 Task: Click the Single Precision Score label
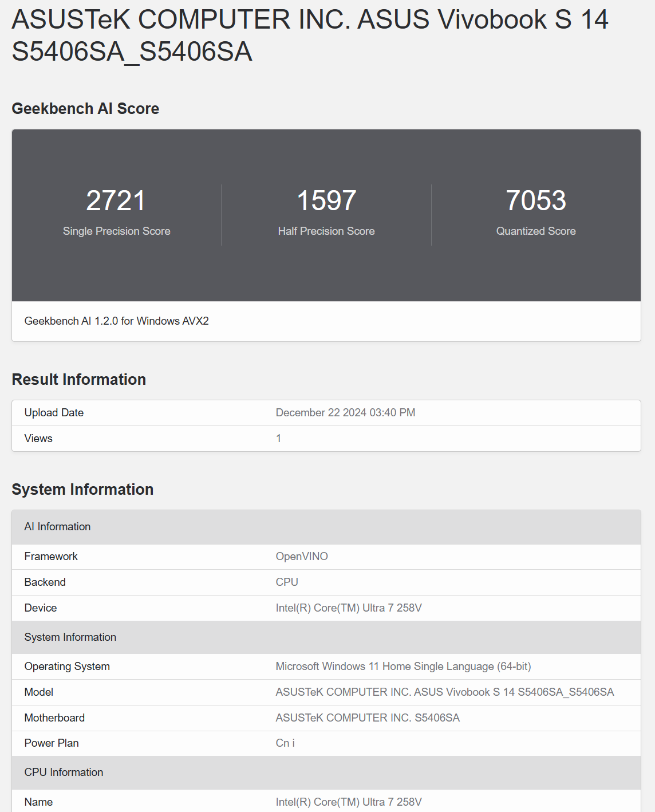coord(117,231)
